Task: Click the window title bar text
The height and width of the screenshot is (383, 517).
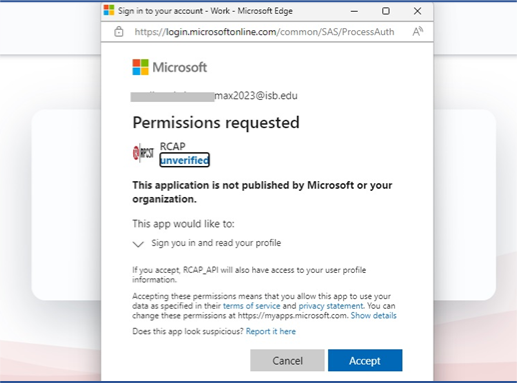Action: tap(205, 11)
